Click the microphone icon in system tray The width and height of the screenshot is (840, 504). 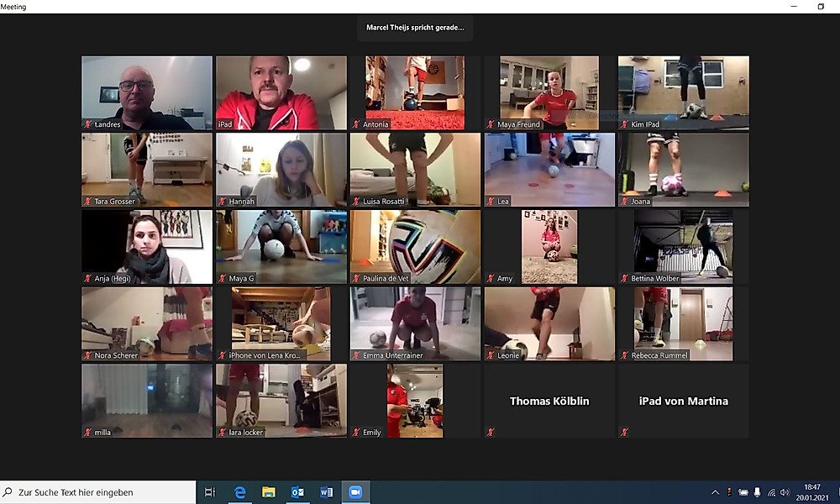click(x=757, y=492)
